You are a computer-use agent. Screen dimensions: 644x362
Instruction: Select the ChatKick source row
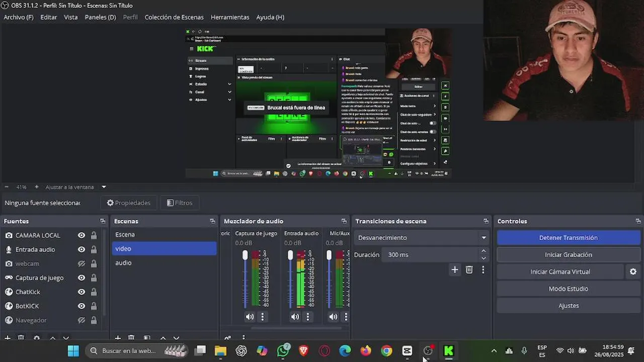(x=50, y=292)
